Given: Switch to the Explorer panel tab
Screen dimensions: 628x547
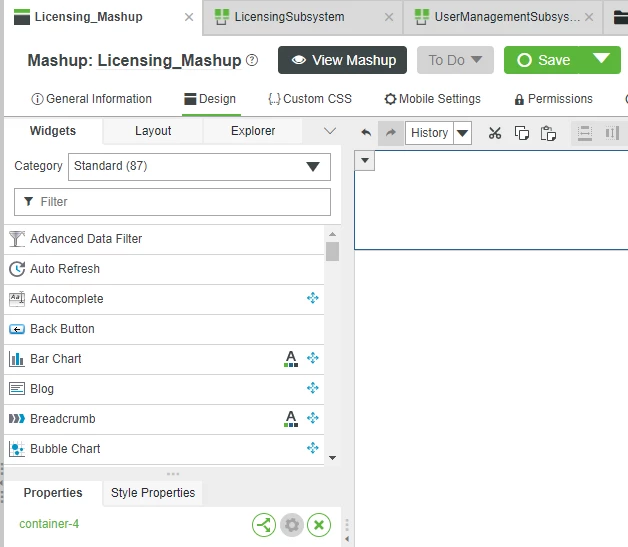Looking at the screenshot, I should coord(253,131).
